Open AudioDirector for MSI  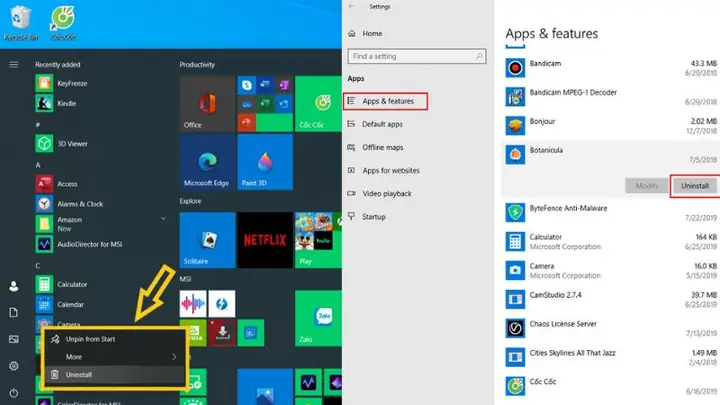coord(79,244)
